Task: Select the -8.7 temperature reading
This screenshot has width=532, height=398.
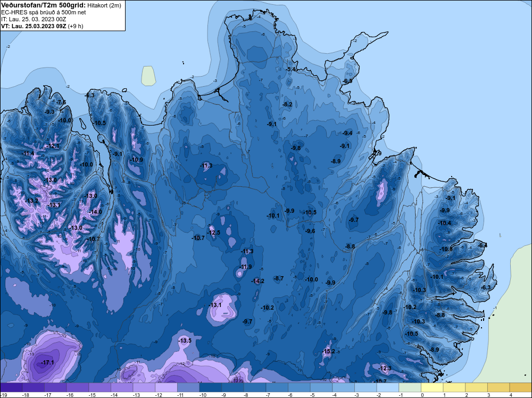Action: click(279, 278)
